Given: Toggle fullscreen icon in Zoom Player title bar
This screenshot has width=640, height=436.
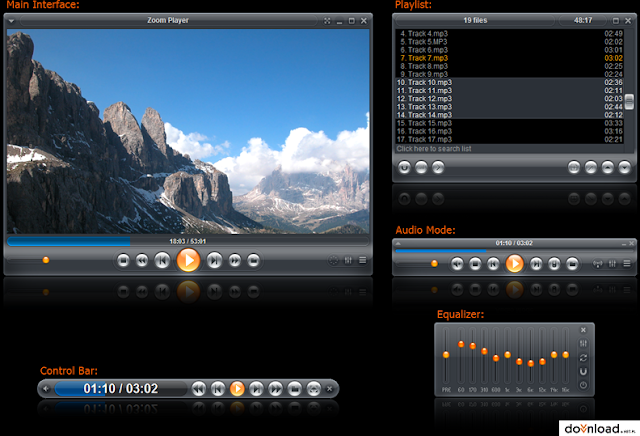Looking at the screenshot, I should click(x=327, y=21).
